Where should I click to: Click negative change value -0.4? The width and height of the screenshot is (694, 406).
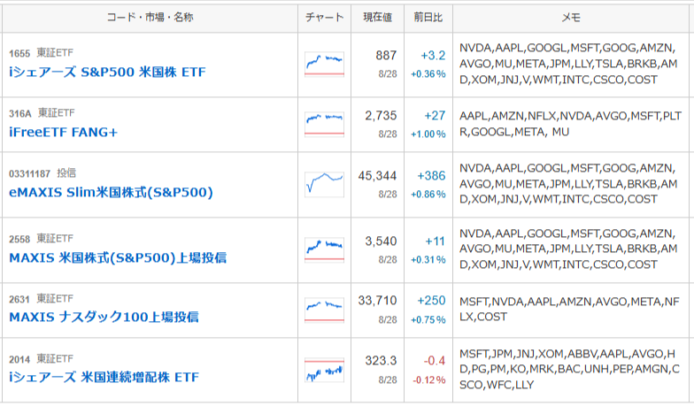[x=434, y=361]
